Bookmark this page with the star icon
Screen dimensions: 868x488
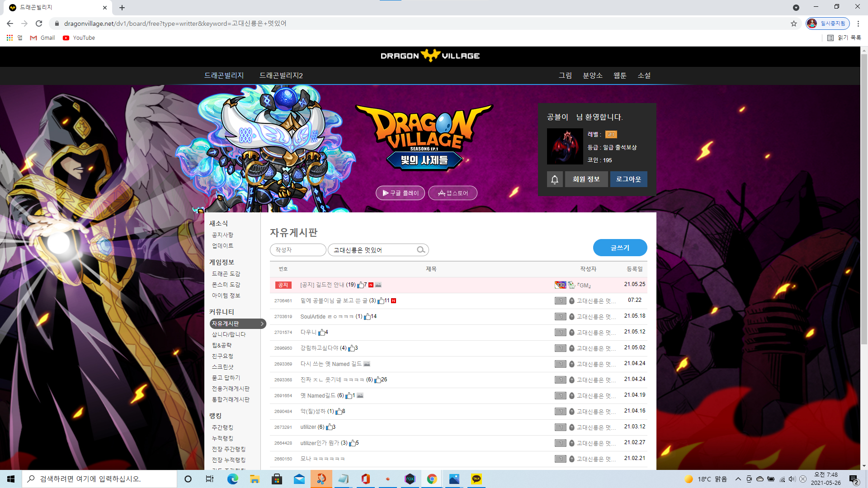794,23
